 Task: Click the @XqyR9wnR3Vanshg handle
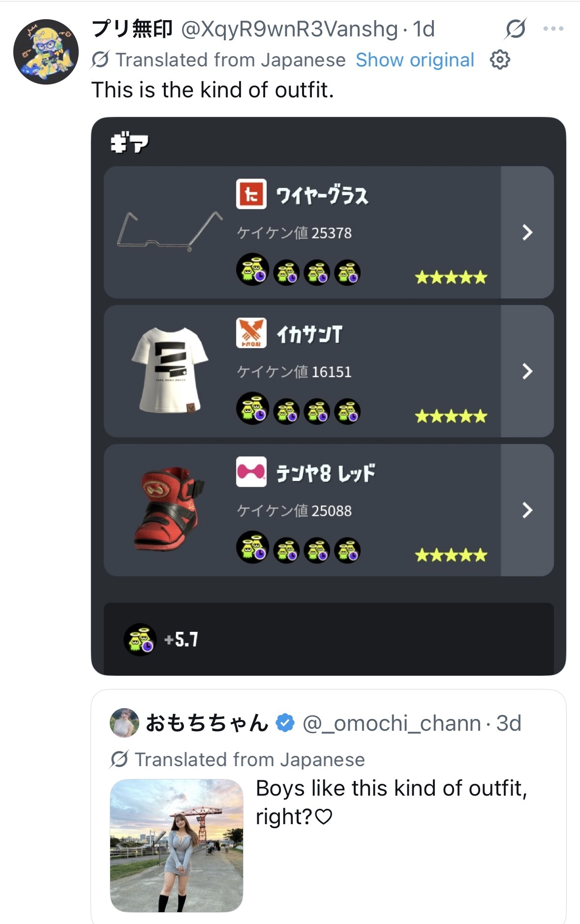tap(289, 29)
